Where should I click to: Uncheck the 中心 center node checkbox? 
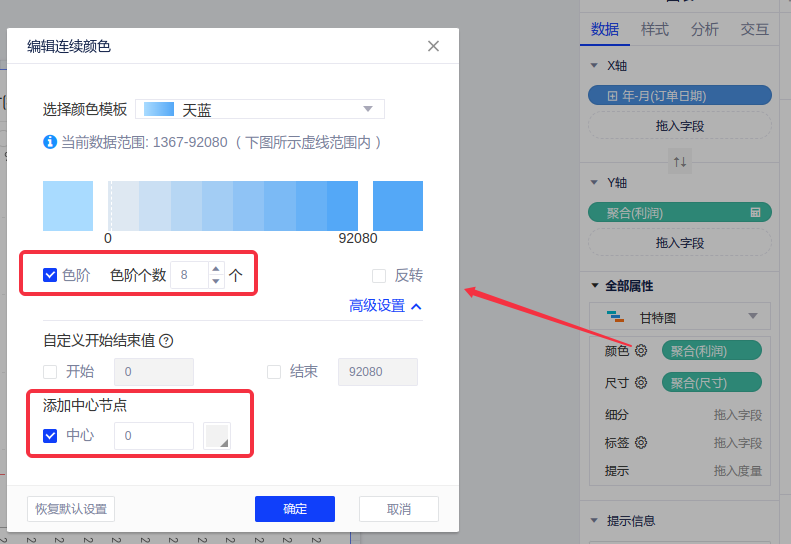coord(50,436)
